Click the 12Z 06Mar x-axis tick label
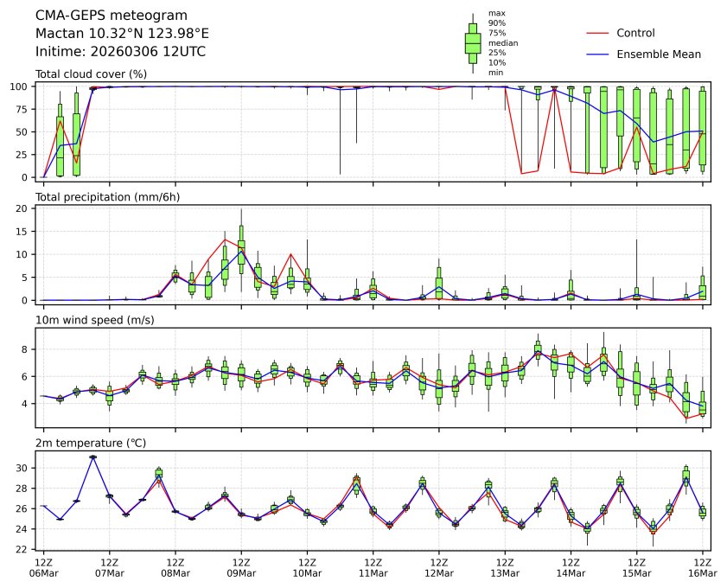Viewport: 727px width, 588px height. (44, 567)
